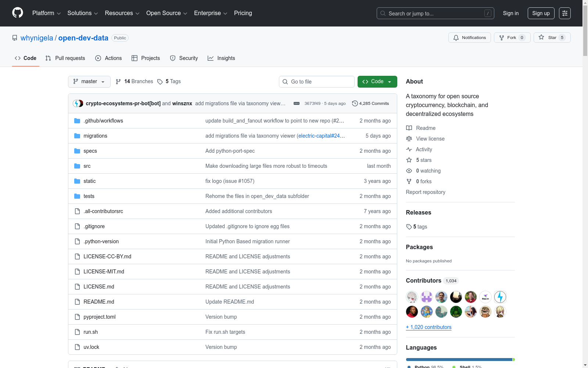
Task: Click the 4,285 Commits link
Action: click(370, 103)
